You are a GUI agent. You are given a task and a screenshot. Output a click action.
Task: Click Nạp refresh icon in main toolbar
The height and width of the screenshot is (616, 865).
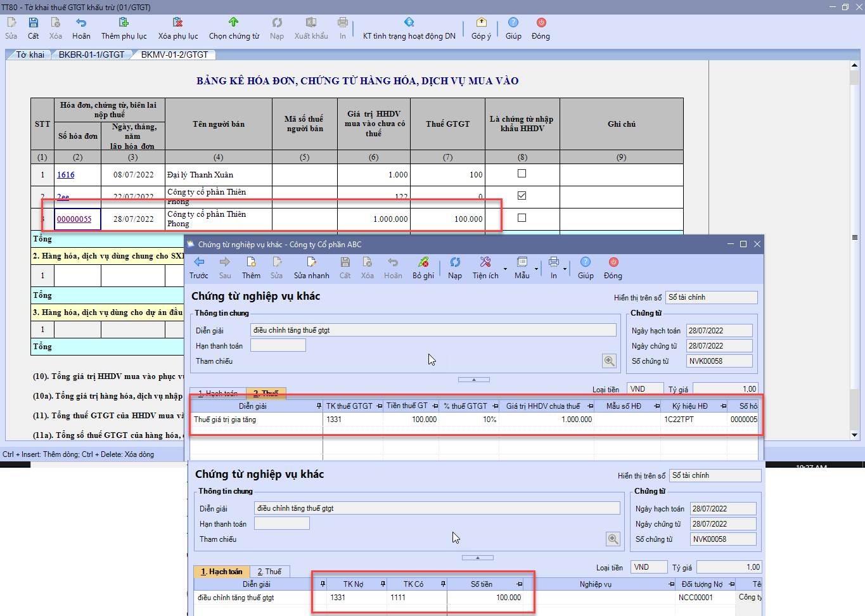277,23
